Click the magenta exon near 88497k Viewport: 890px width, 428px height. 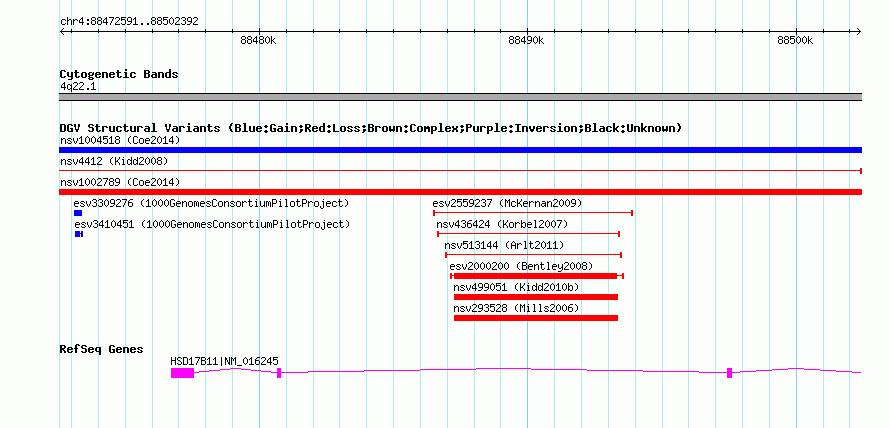pyautogui.click(x=729, y=373)
